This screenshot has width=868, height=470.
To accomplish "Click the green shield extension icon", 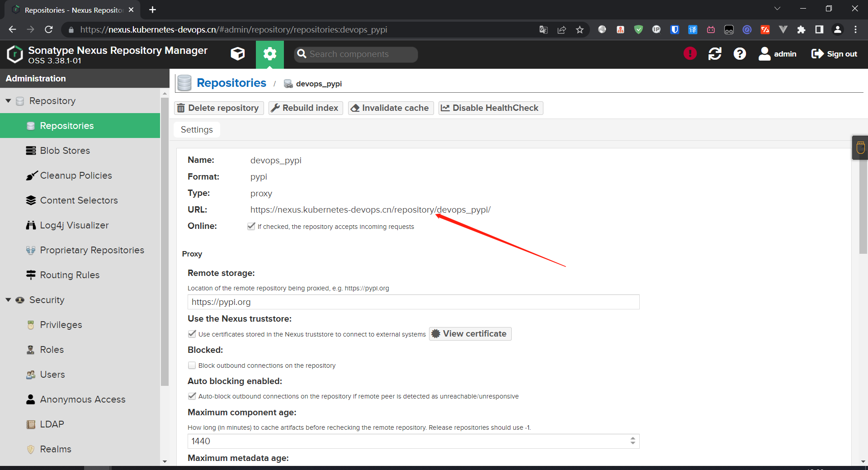I will click(638, 30).
